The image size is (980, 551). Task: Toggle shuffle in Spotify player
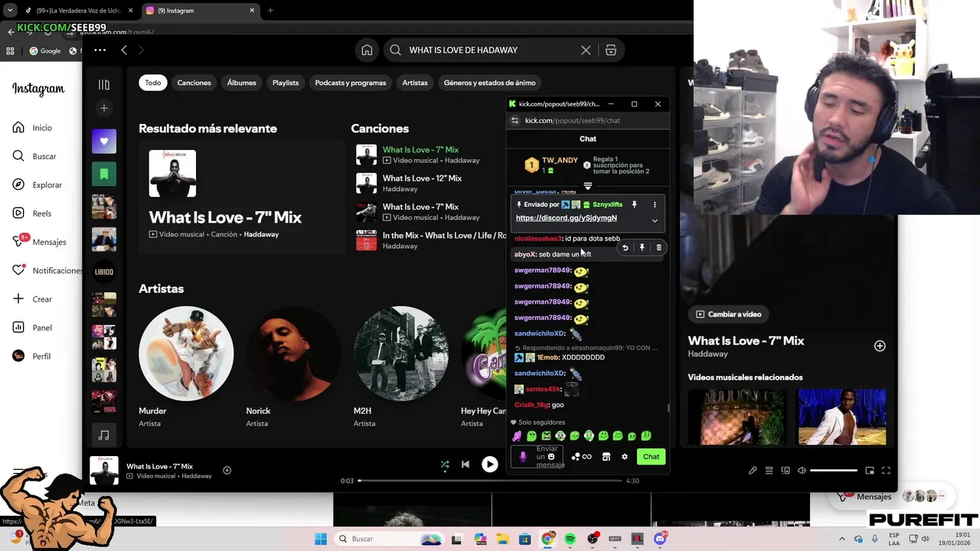(x=445, y=465)
